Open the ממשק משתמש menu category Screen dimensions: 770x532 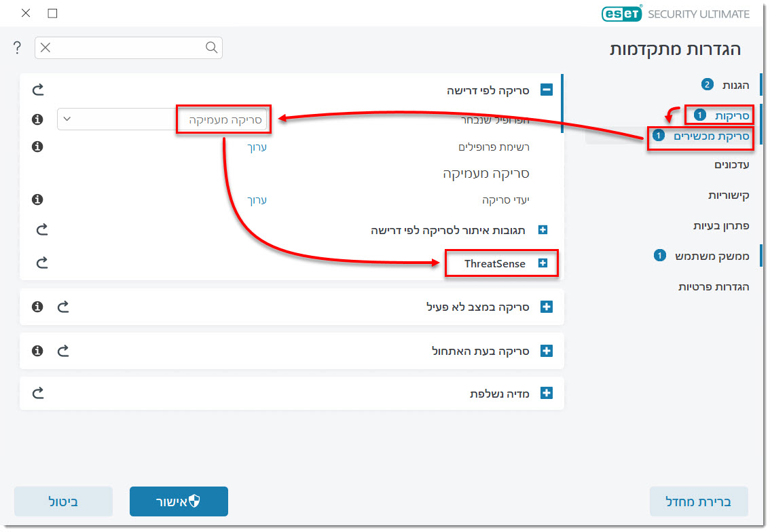(712, 256)
